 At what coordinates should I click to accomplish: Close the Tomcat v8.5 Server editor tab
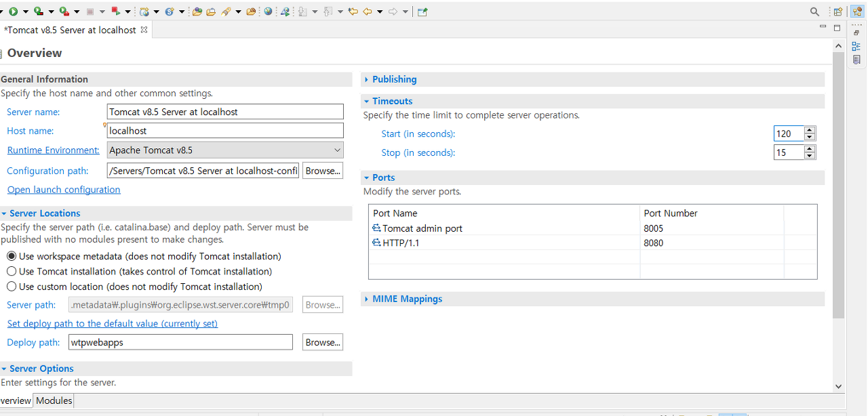(144, 30)
